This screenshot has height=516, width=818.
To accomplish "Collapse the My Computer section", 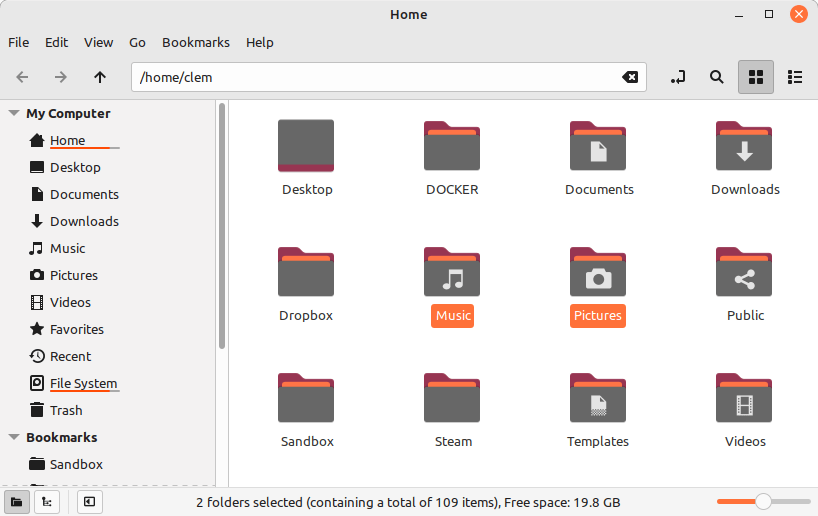I will 14,113.
